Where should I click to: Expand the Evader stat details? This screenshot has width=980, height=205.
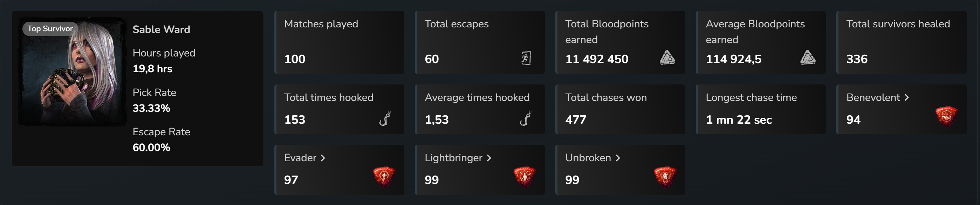(323, 158)
